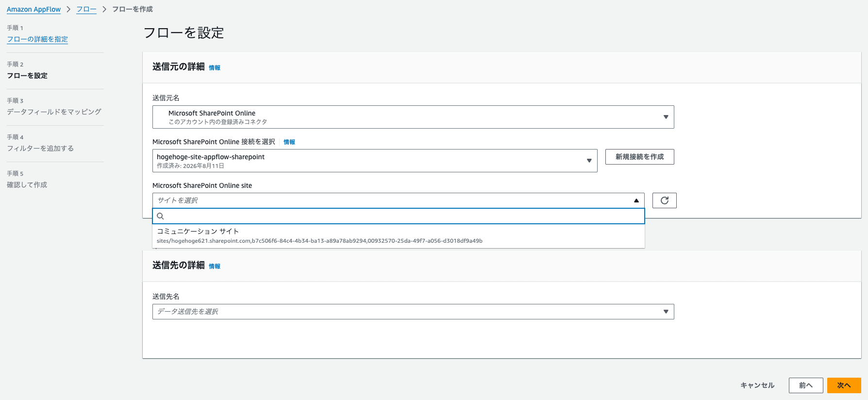The image size is (868, 400).
Task: Click the データフィールドをマッピング step label
Action: pos(54,112)
